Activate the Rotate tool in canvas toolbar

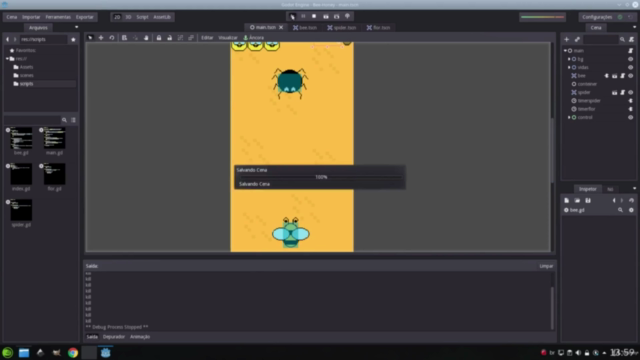[x=112, y=38]
